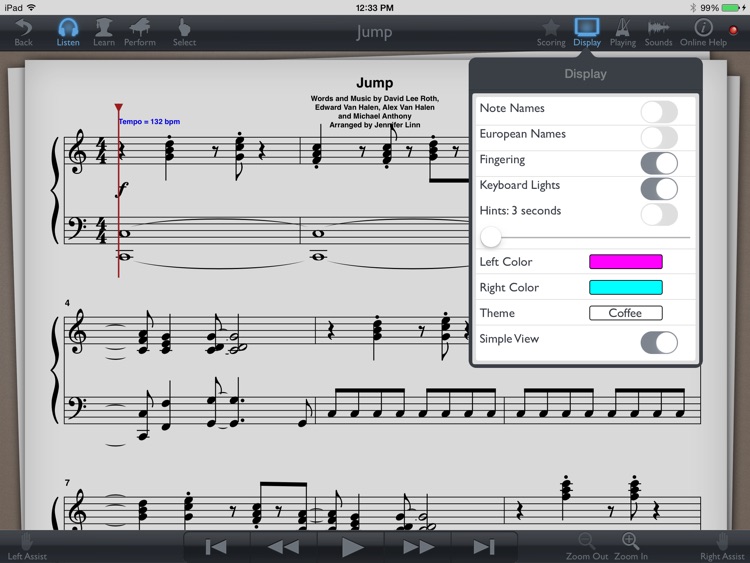The image size is (750, 563).
Task: Click the 12:33 PM clock
Action: 375,8
